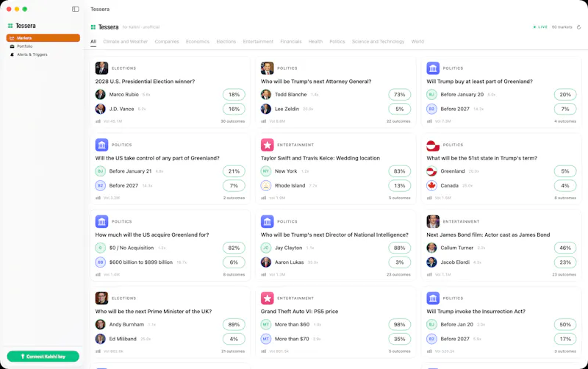Click the 50% button for Before Jan 20
The width and height of the screenshot is (588, 369).
[565, 324]
